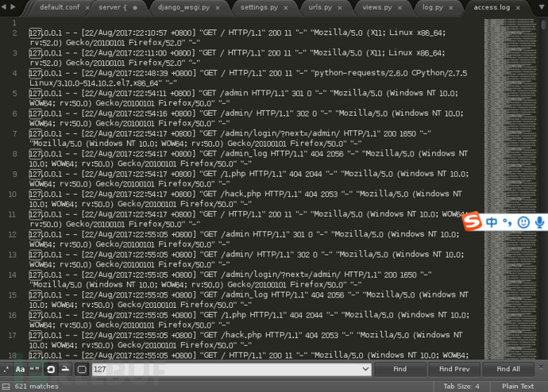Toggle Sogou Chinese 中 input mode
This screenshot has height=392, width=548.
492,222
